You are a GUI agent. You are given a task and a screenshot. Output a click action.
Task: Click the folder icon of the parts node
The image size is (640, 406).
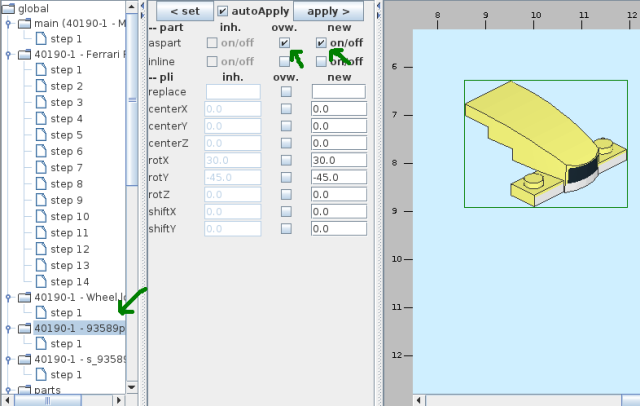pos(24,390)
